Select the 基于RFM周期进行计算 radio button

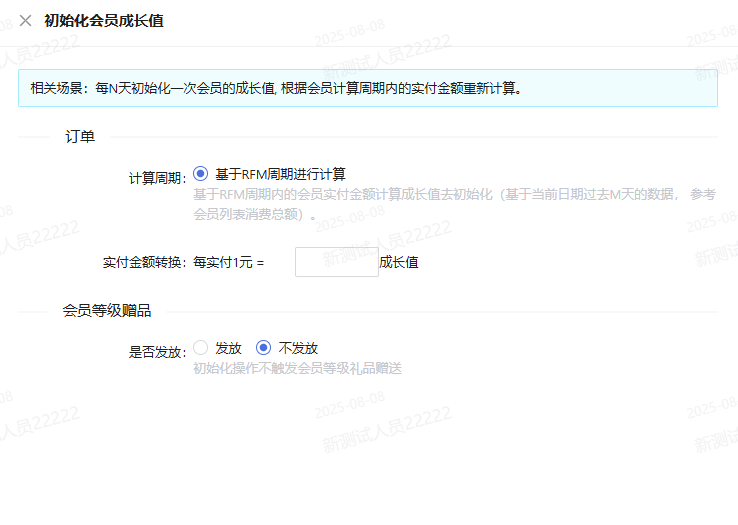coord(200,173)
